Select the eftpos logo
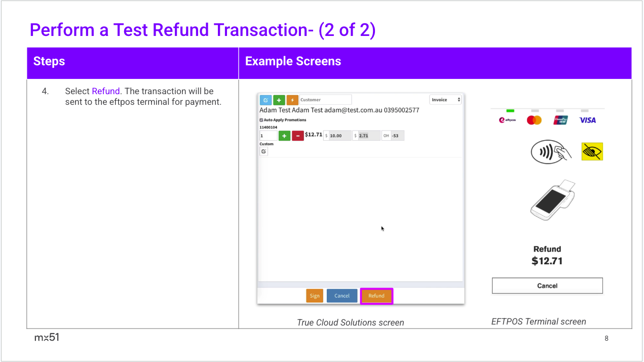 507,120
